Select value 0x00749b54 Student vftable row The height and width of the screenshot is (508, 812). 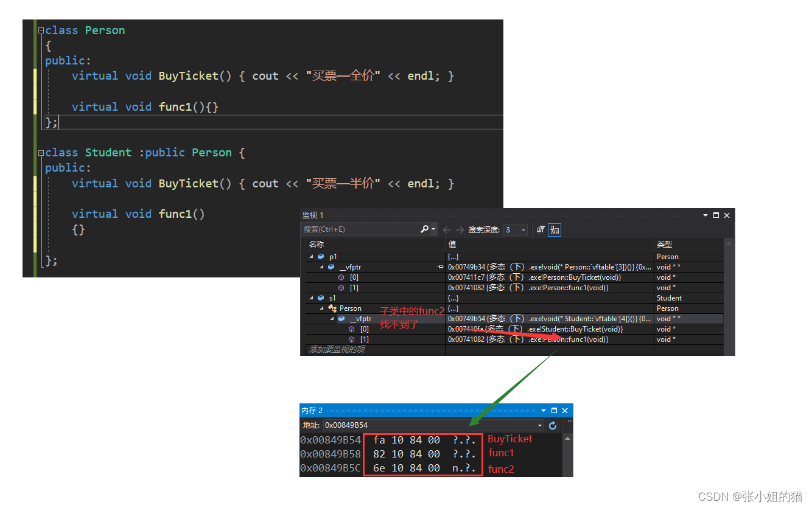pyautogui.click(x=550, y=319)
